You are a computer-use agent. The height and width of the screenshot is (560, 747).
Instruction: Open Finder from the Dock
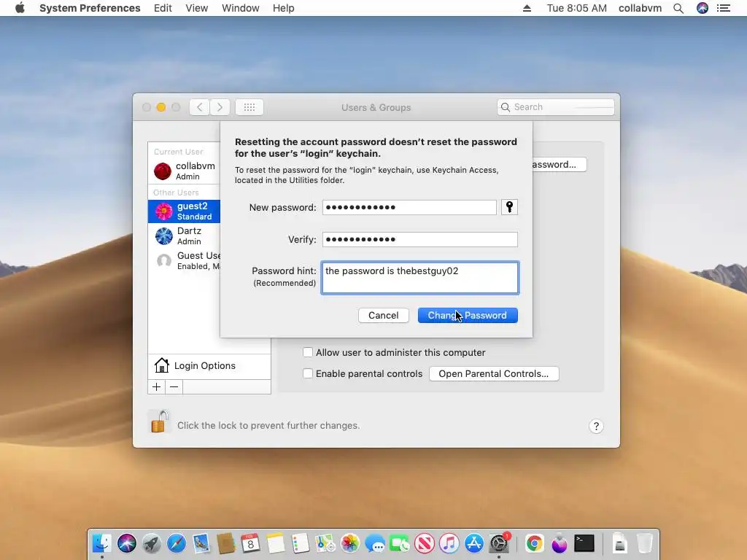tap(102, 543)
